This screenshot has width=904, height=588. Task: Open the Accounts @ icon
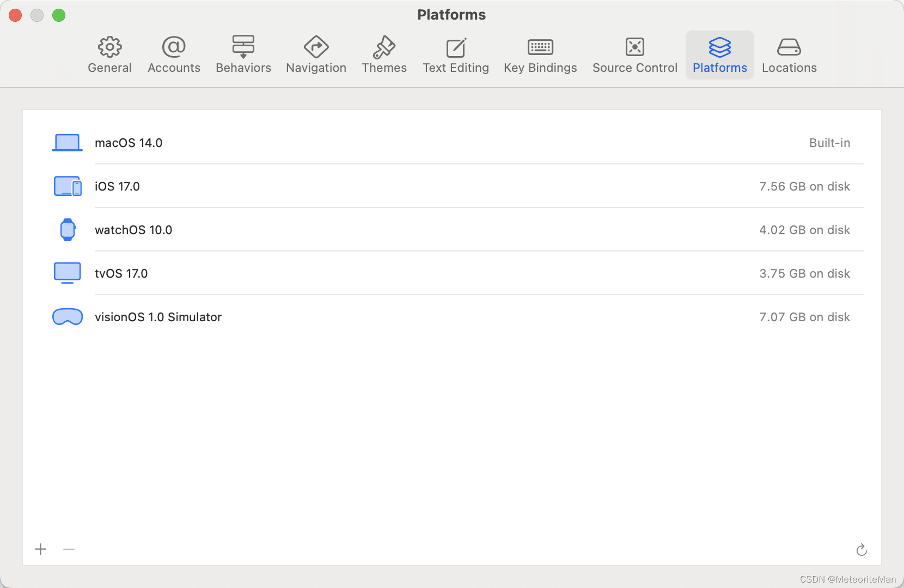[174, 47]
